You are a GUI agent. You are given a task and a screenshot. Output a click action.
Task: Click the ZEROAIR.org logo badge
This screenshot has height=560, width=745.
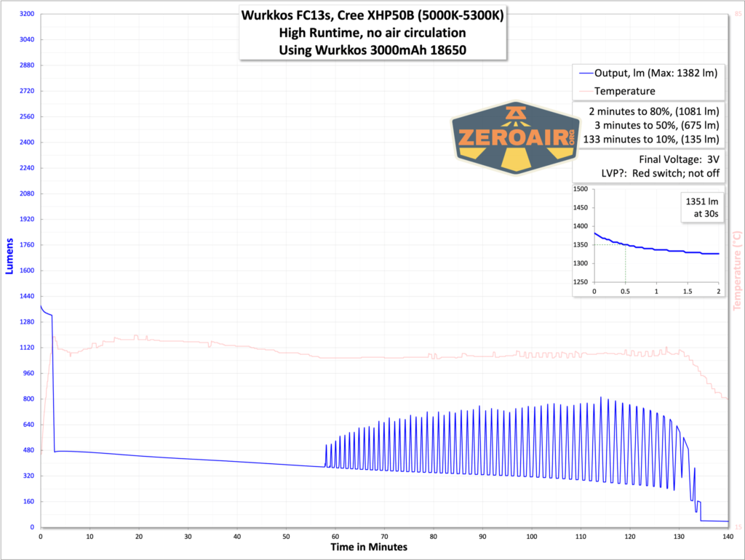(x=517, y=137)
